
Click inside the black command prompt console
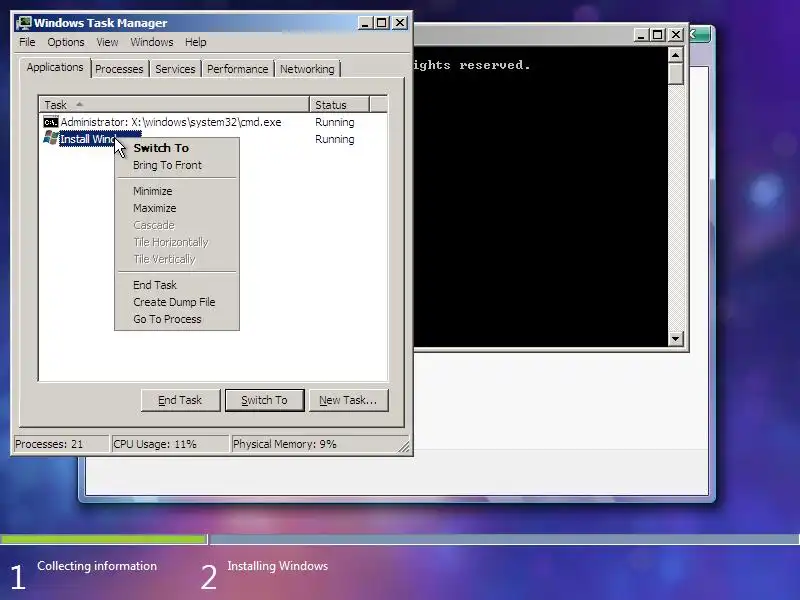(541, 196)
